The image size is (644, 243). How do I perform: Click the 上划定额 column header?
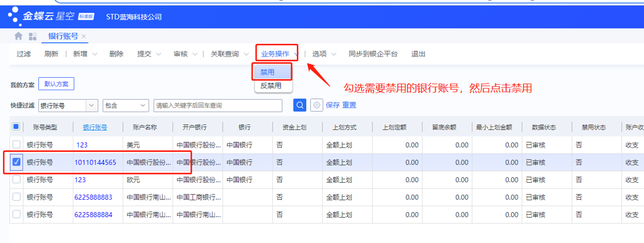tap(394, 127)
